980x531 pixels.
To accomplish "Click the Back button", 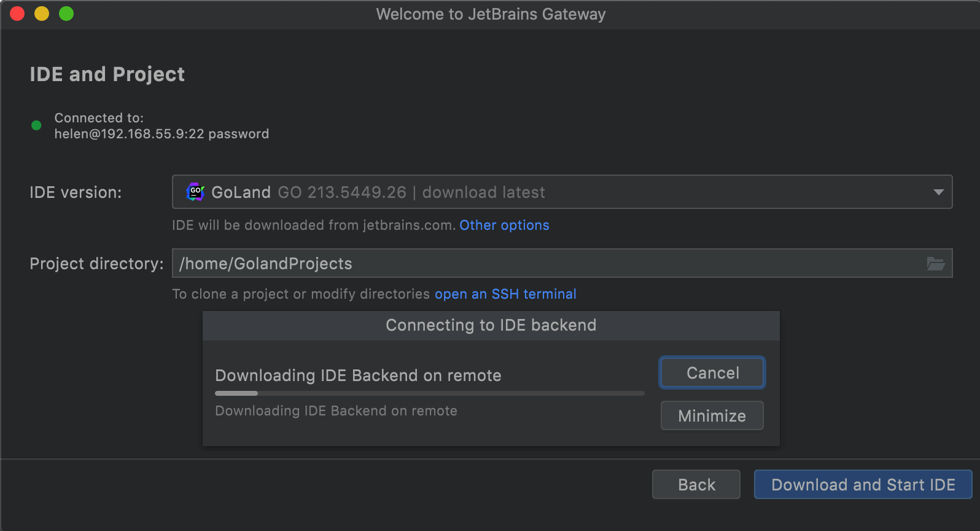I will click(696, 485).
